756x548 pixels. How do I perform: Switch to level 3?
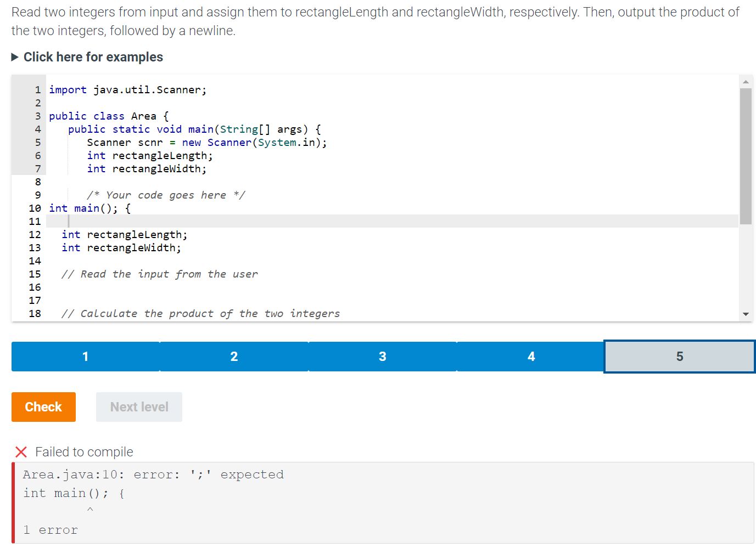[383, 357]
